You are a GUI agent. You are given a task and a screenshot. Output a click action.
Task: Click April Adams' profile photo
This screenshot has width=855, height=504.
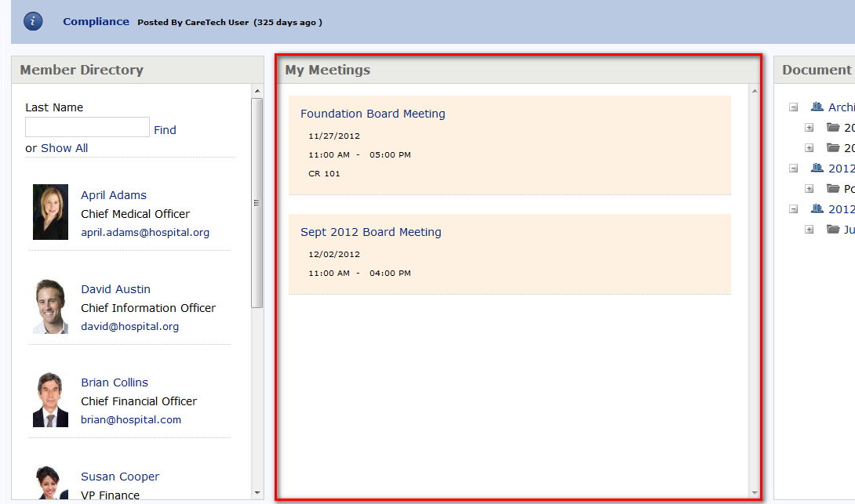pyautogui.click(x=50, y=212)
